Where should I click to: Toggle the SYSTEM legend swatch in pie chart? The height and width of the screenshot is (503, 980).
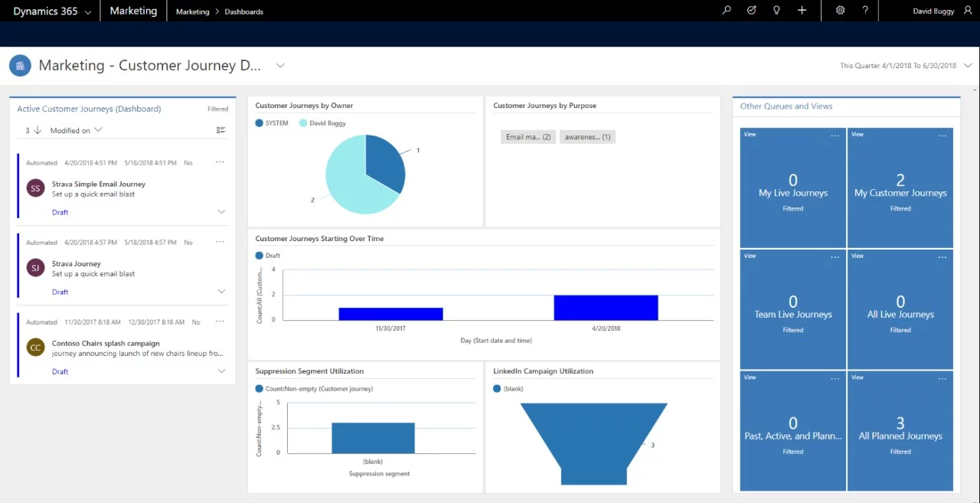[x=259, y=122]
